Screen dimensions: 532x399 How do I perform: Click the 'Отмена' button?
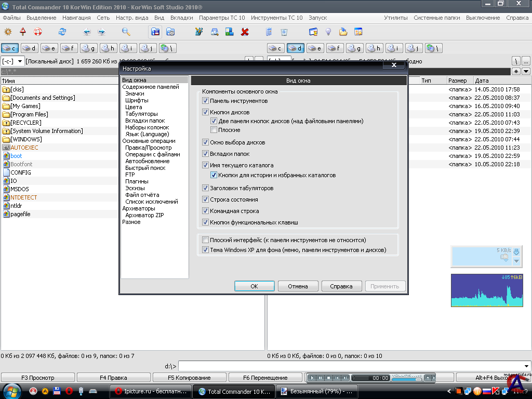tap(298, 286)
